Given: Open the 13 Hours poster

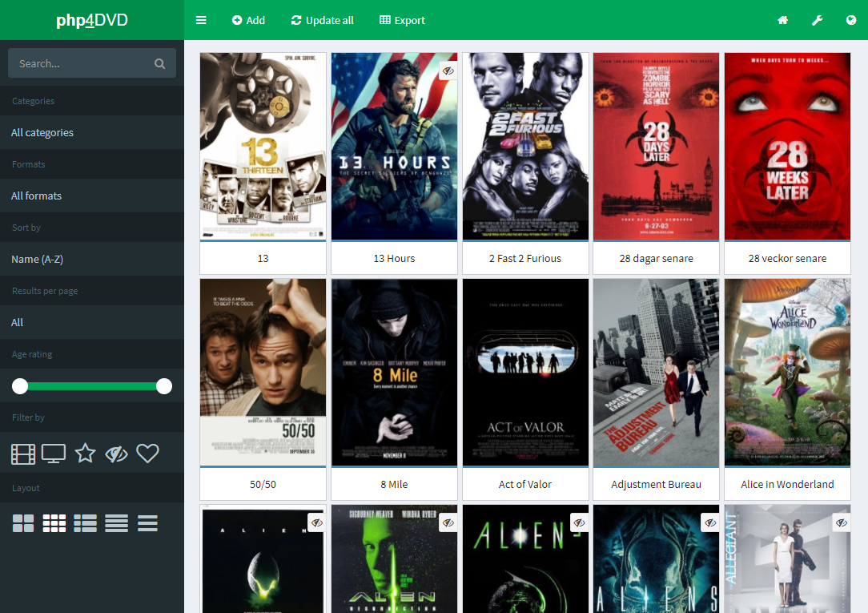Looking at the screenshot, I should (394, 146).
